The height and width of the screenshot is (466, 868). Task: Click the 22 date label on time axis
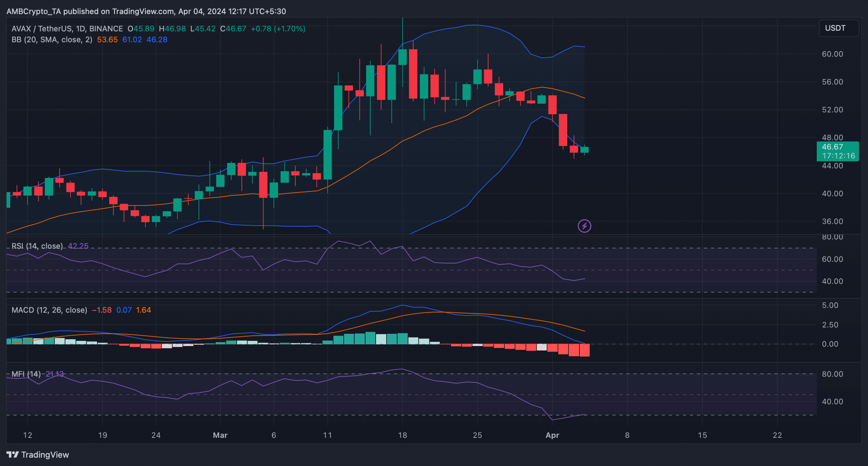(x=777, y=435)
